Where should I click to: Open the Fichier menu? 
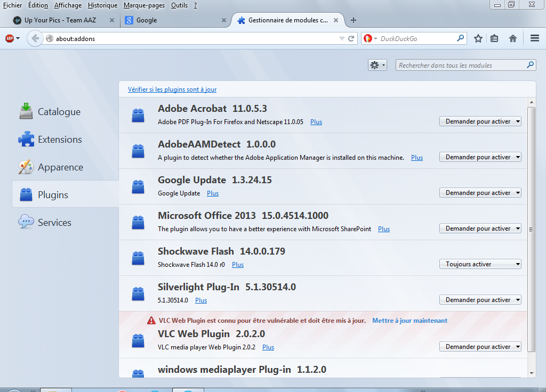tap(13, 5)
